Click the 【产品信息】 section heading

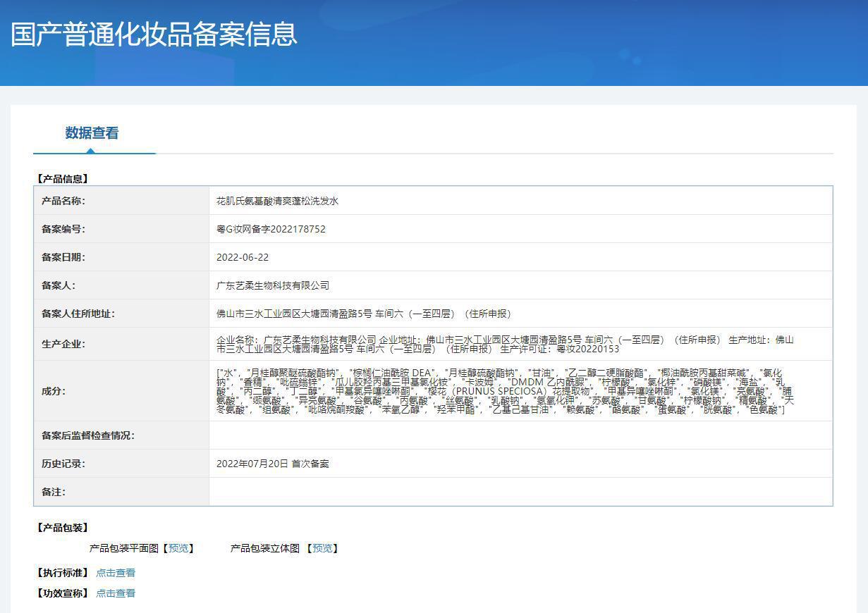tap(63, 179)
